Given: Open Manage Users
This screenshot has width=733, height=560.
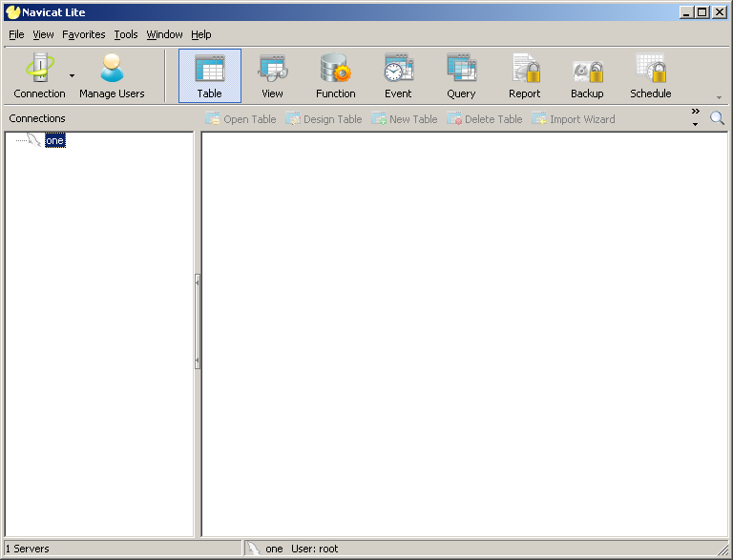Looking at the screenshot, I should pos(112,75).
